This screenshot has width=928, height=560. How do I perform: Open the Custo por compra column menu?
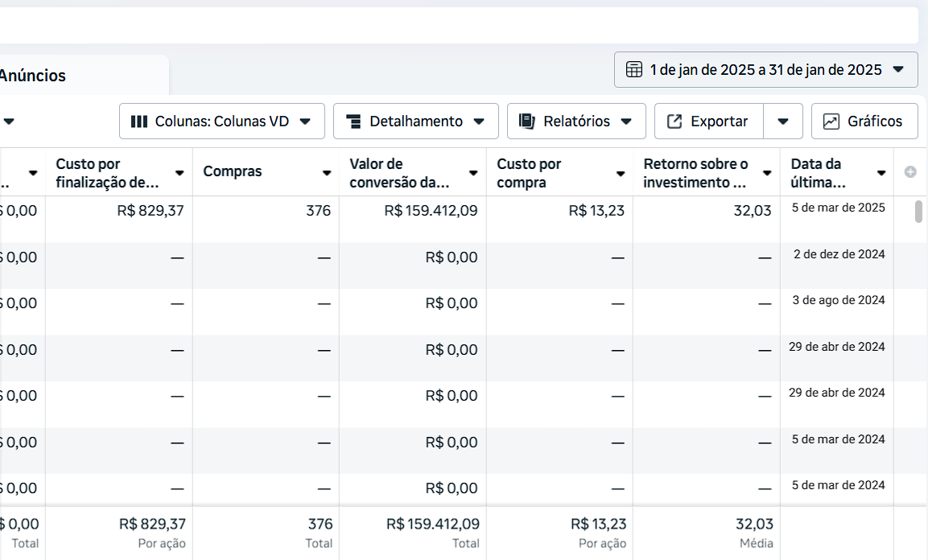[621, 173]
